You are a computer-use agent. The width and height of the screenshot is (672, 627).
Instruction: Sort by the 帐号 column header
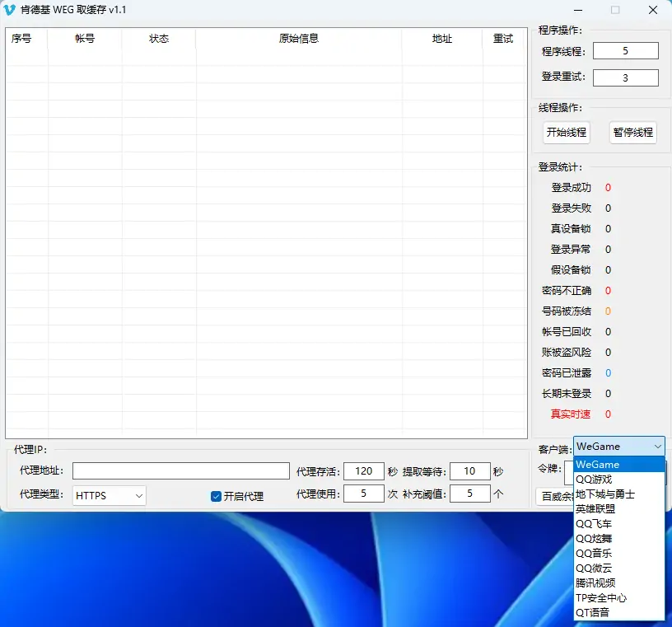[85, 39]
